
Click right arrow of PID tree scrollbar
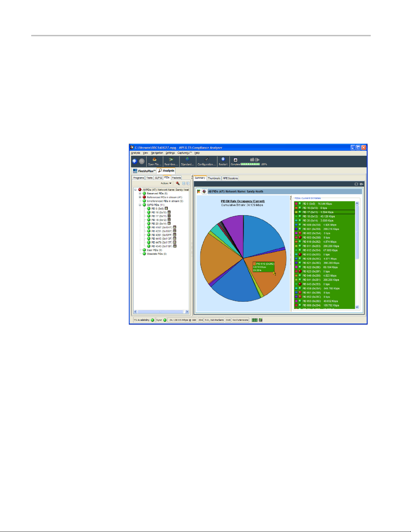tap(187, 312)
